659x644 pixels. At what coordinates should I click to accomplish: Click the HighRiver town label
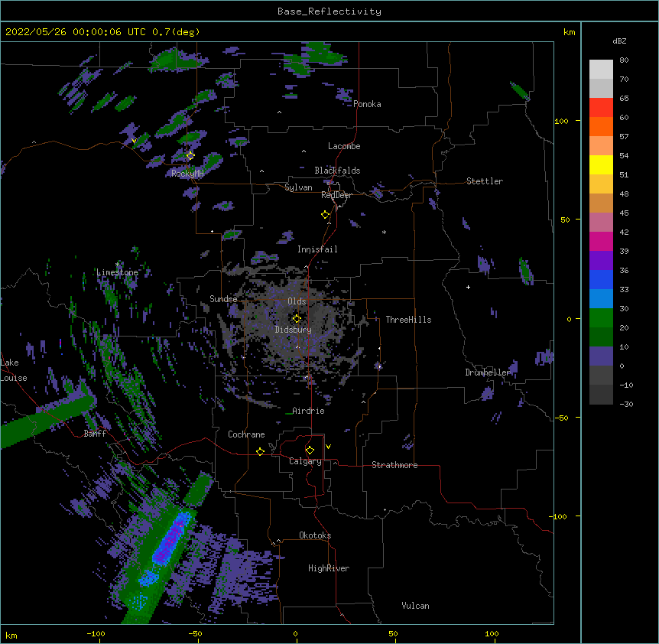pos(329,568)
